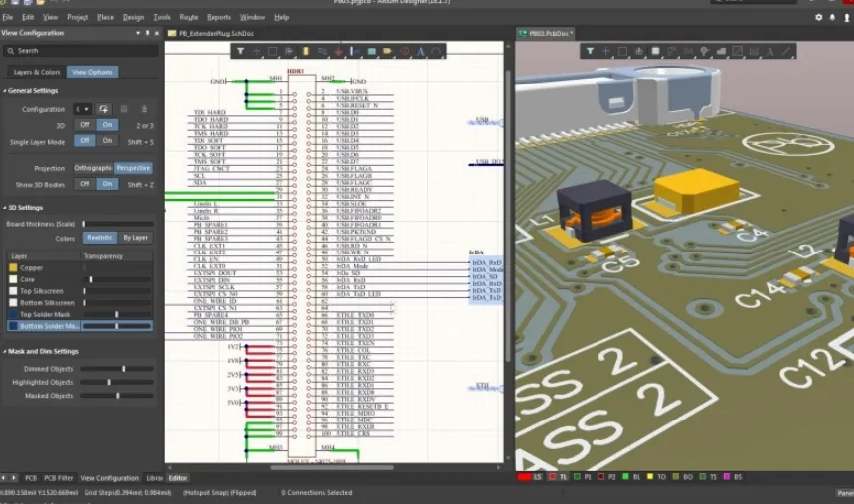Collapse the Mask and Dim Settings section
The image size is (854, 504).
(x=5, y=352)
